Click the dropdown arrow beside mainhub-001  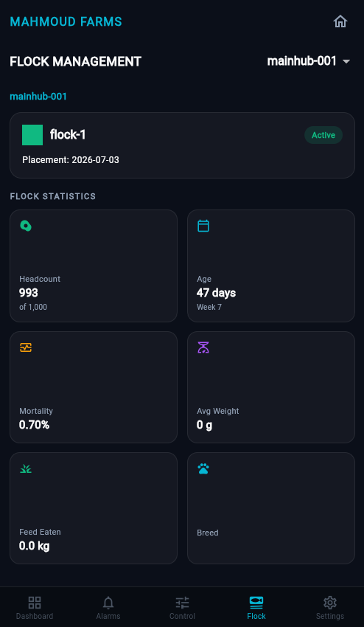coord(346,61)
